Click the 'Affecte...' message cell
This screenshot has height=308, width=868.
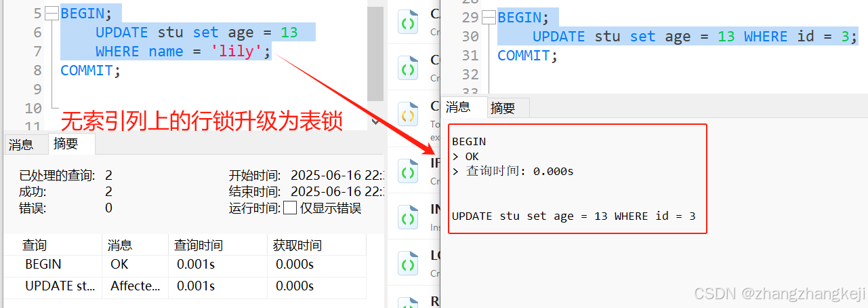click(135, 286)
